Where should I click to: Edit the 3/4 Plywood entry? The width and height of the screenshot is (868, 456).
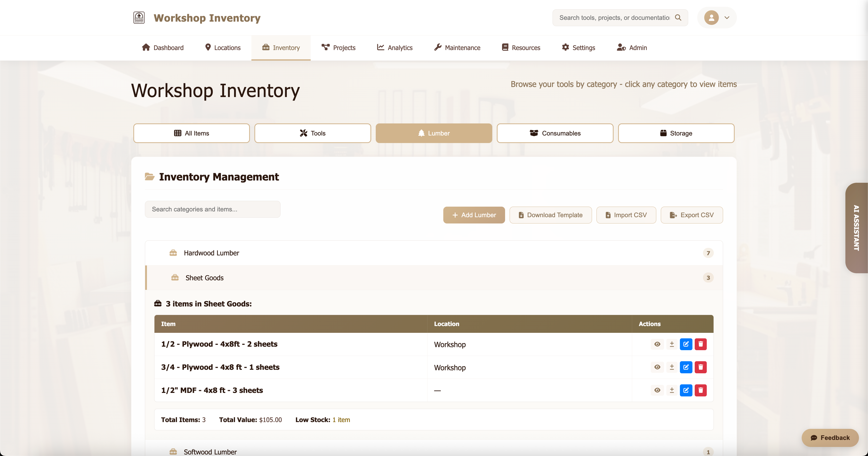pos(686,367)
